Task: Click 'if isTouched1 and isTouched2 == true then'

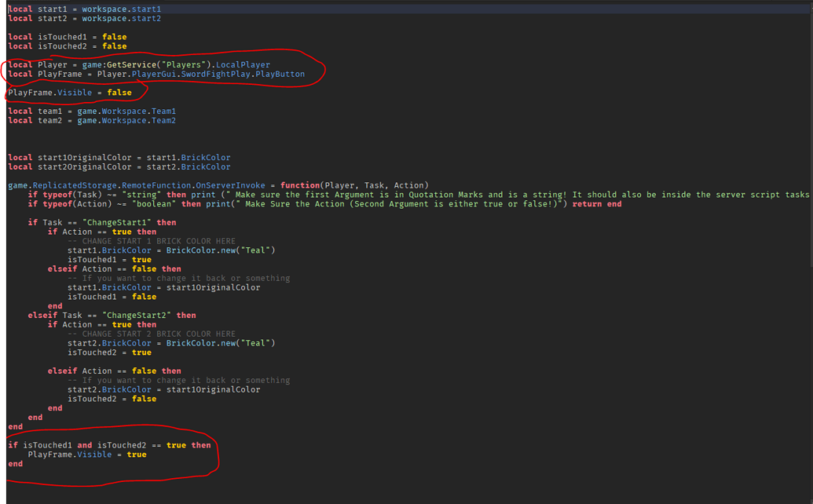Action: 109,445
